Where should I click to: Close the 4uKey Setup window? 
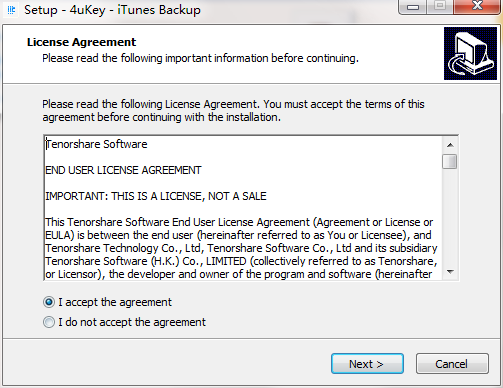(477, 6)
